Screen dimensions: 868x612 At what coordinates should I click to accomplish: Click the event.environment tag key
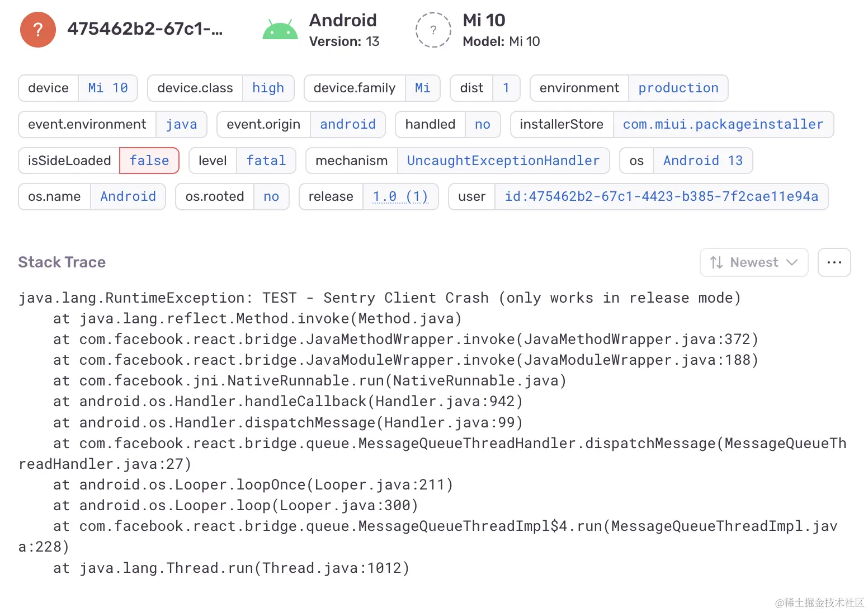[x=87, y=124]
